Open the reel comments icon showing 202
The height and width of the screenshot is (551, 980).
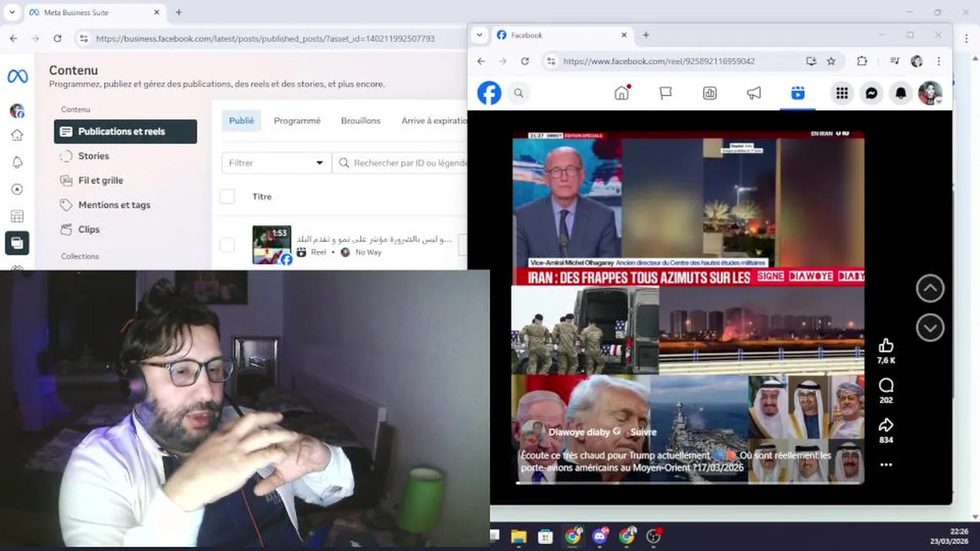(886, 385)
